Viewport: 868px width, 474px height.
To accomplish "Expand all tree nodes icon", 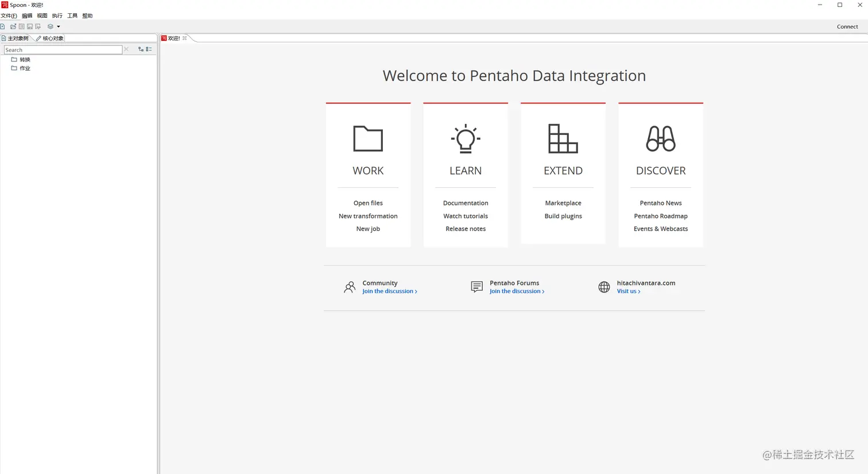I will [141, 49].
